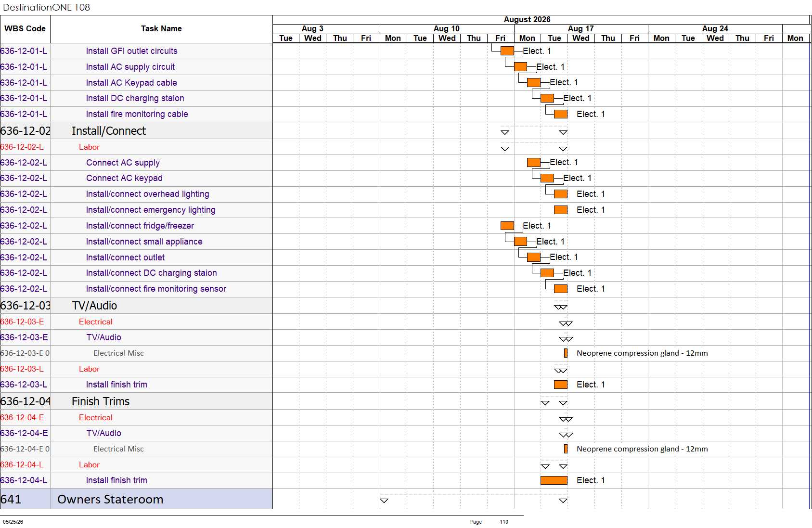Viewport: 812px width, 528px height.
Task: Select the Neoprene compression gland marker under 636-12-03-E
Action: 566,353
